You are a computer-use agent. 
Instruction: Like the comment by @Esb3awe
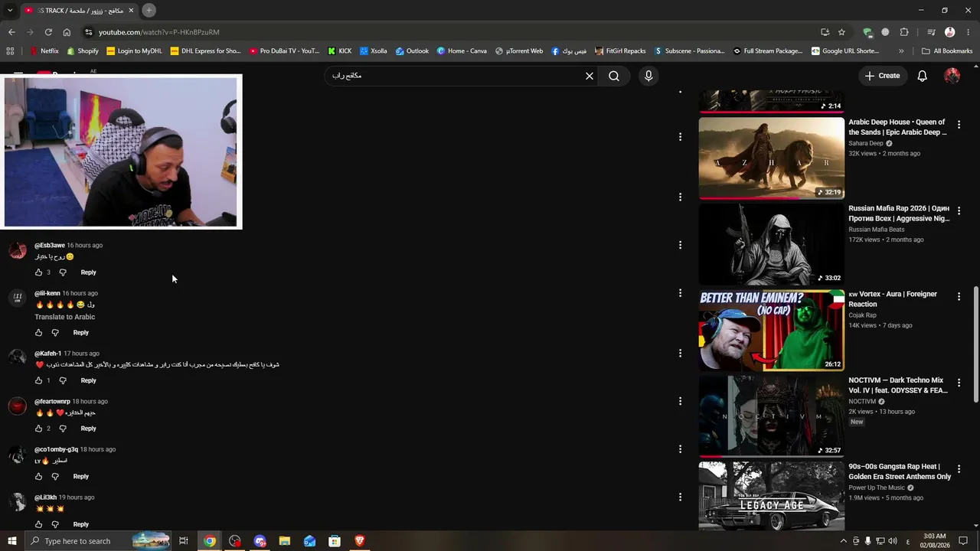(38, 272)
